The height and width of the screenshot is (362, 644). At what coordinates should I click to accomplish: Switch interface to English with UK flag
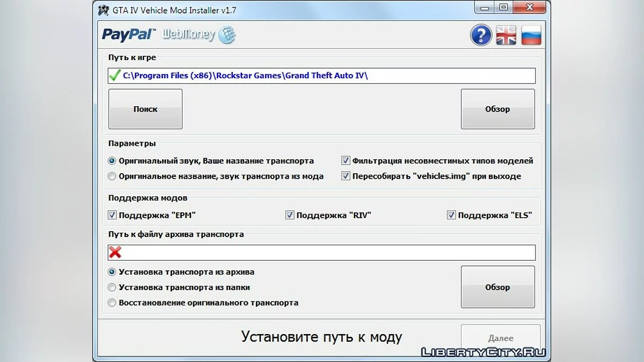point(506,34)
